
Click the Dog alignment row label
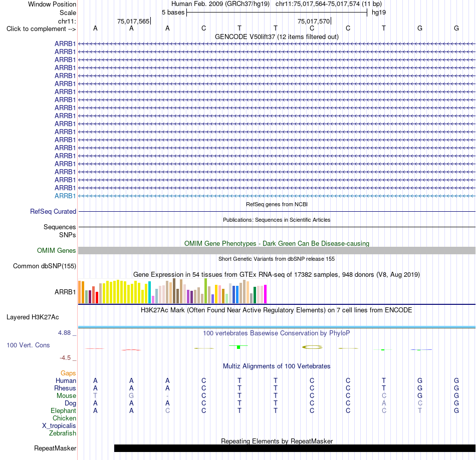[70, 403]
